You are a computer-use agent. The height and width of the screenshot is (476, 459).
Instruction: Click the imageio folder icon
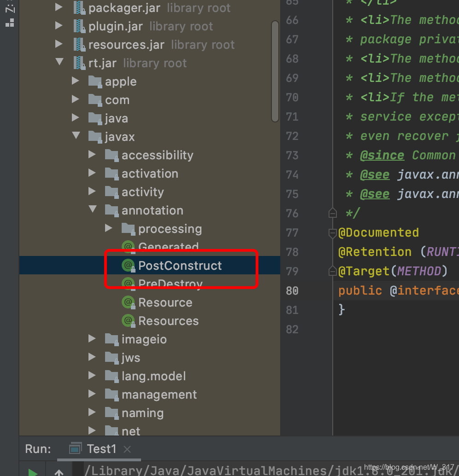coord(112,339)
